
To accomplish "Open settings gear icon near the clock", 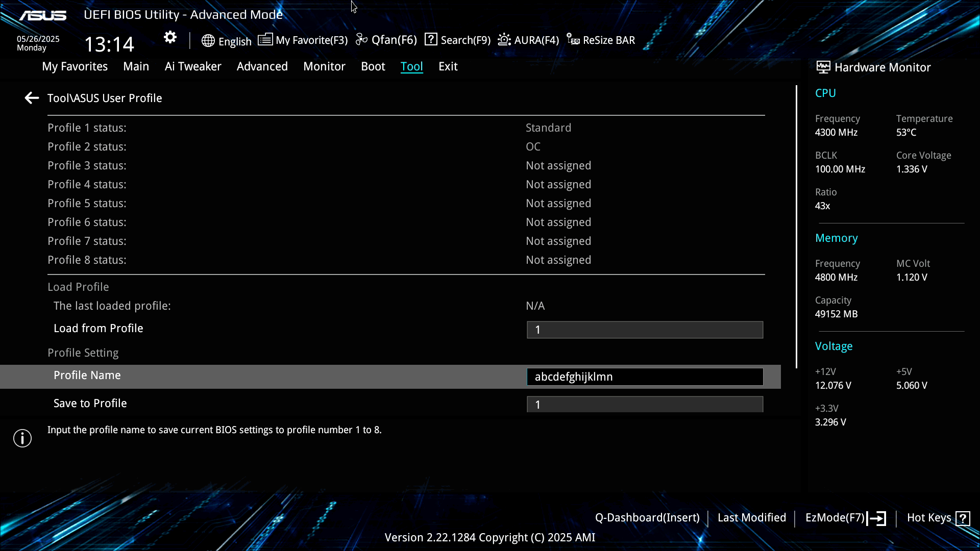I will (x=170, y=37).
